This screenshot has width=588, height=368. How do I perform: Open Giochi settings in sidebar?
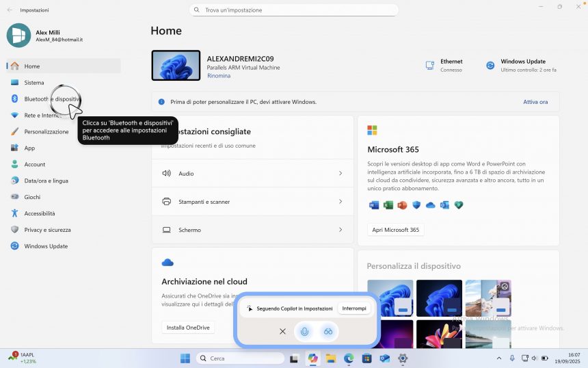[x=32, y=197]
